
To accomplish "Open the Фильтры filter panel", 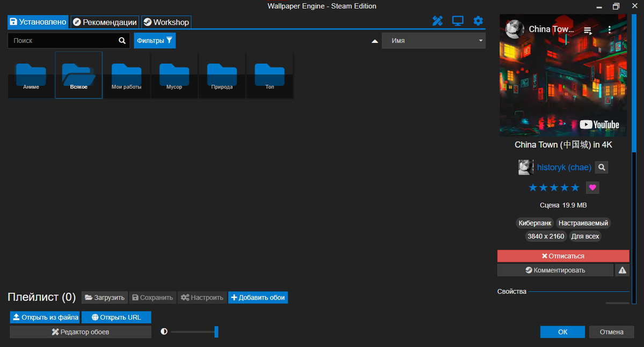I will (155, 40).
